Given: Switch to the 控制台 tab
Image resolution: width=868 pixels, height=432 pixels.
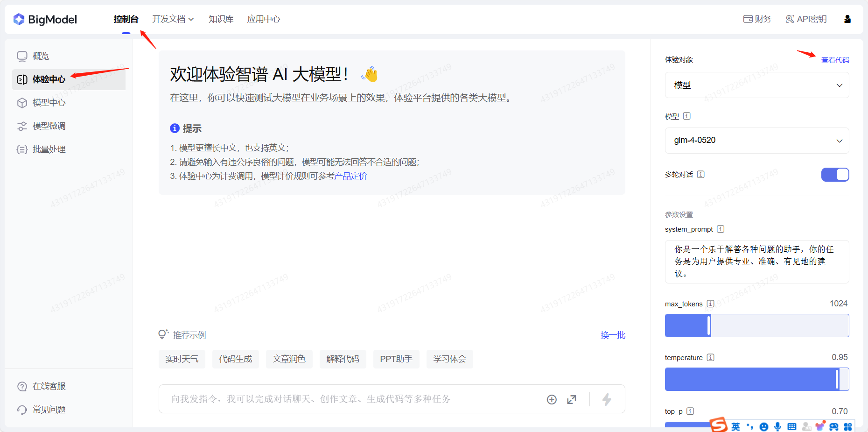Looking at the screenshot, I should click(x=126, y=19).
